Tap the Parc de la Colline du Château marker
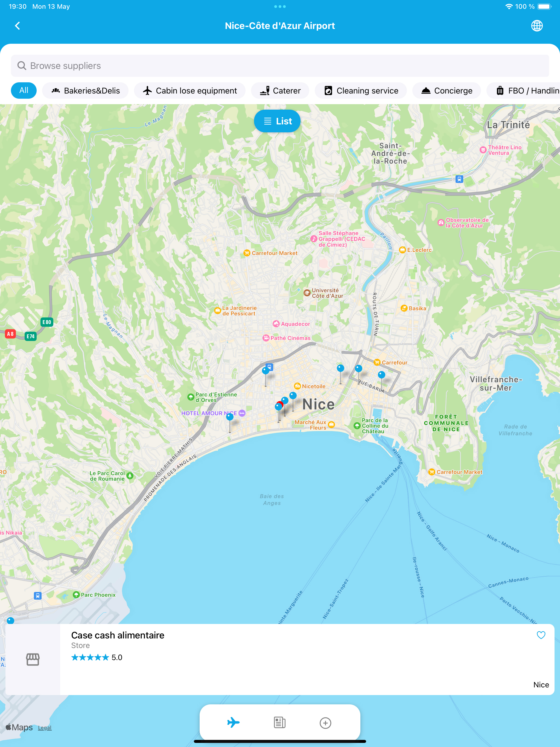The width and height of the screenshot is (560, 747). click(x=357, y=425)
